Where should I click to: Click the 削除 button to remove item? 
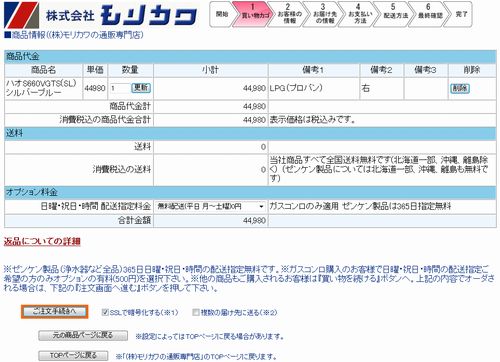(x=460, y=88)
